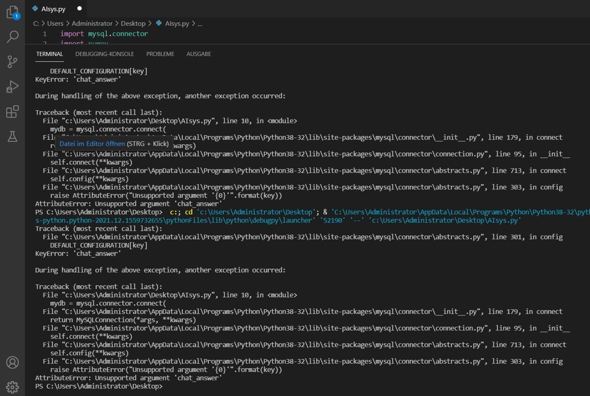Viewport: 590px width, 396px height.
Task: Click the line number 1 in gutter
Action: [x=45, y=34]
